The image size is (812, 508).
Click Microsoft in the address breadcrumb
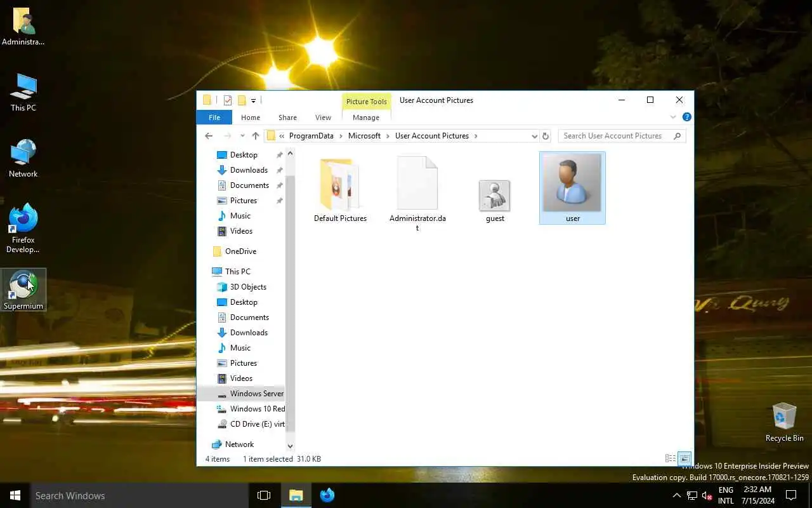[x=364, y=136]
